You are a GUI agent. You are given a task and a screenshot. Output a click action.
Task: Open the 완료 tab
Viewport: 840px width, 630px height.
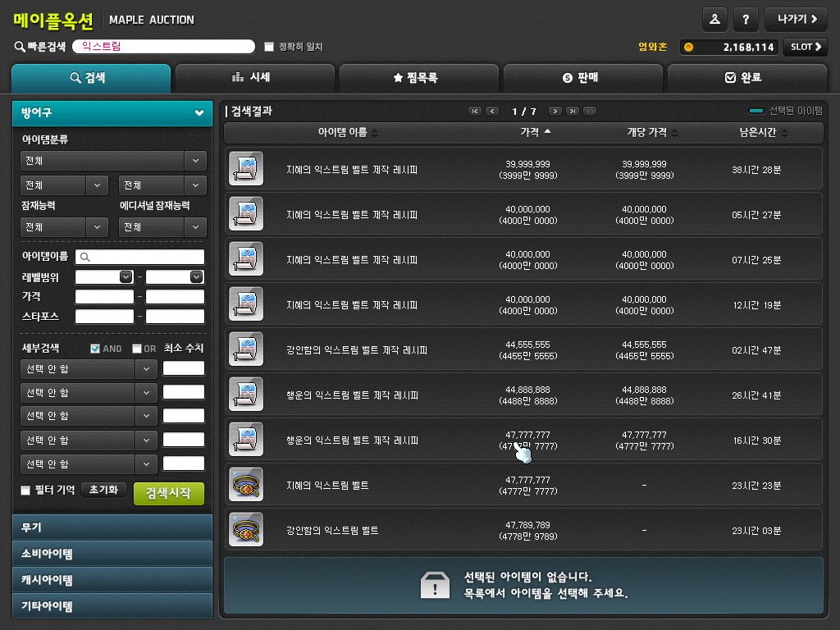click(x=746, y=78)
